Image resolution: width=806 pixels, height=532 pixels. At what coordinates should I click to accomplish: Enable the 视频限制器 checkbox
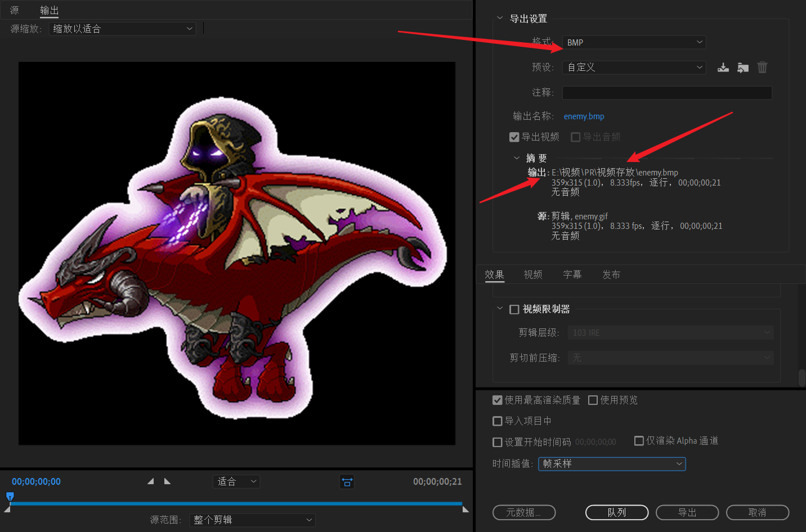[514, 309]
